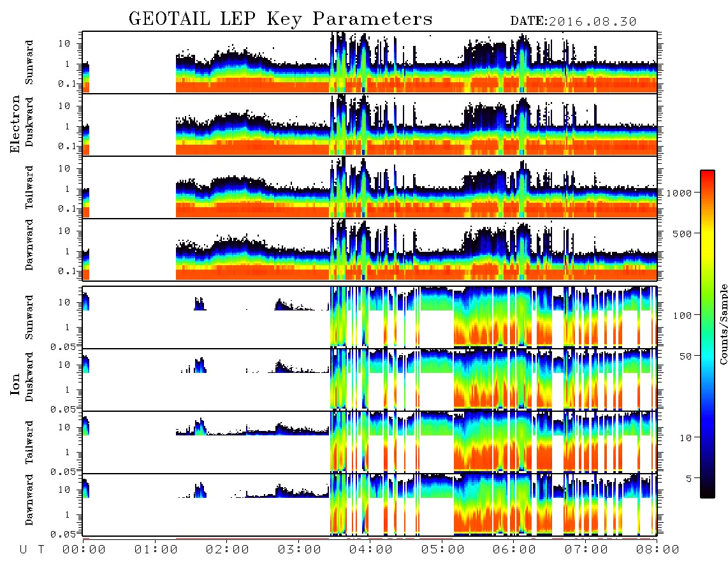The width and height of the screenshot is (728, 561).
Task: Click the 00:00 time tick label
Action: [84, 550]
